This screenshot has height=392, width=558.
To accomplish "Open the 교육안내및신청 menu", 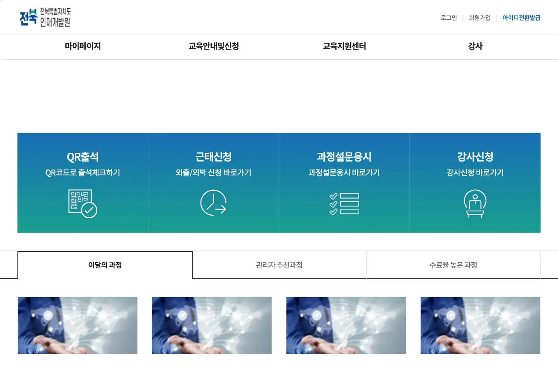I will pyautogui.click(x=214, y=46).
